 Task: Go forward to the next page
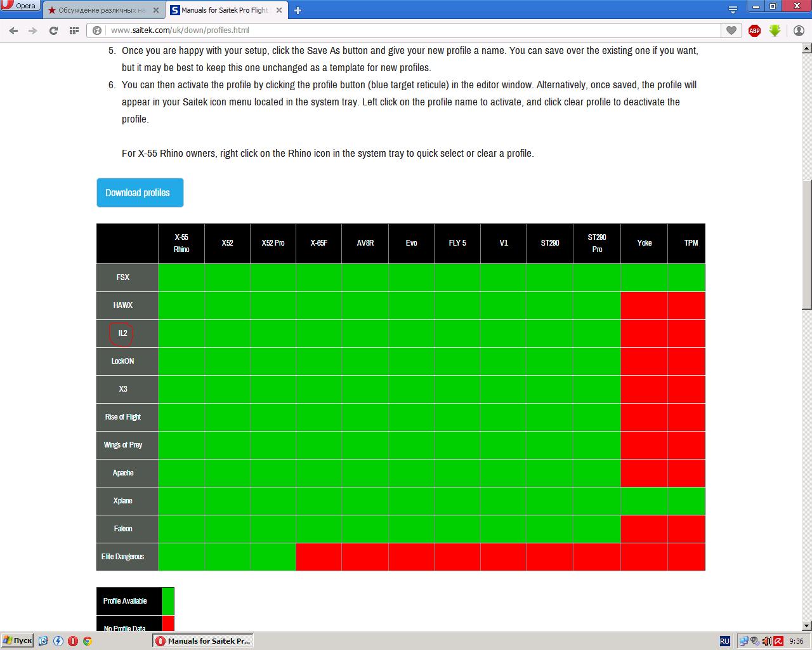click(x=33, y=30)
